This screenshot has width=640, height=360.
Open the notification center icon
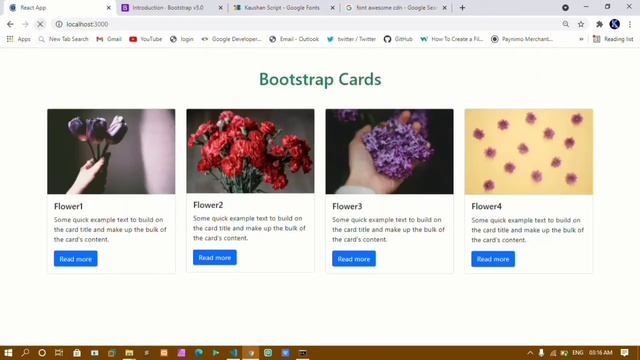tap(624, 353)
